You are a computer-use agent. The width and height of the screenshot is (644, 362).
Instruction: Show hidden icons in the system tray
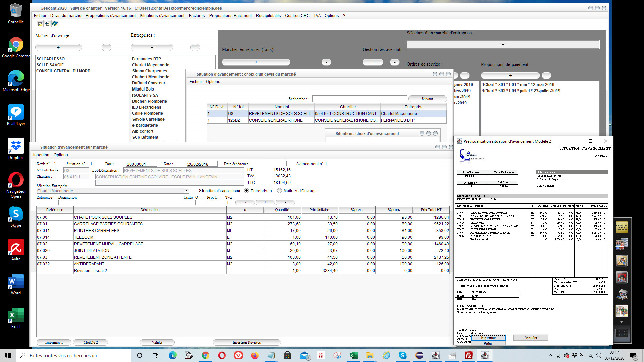coord(550,355)
